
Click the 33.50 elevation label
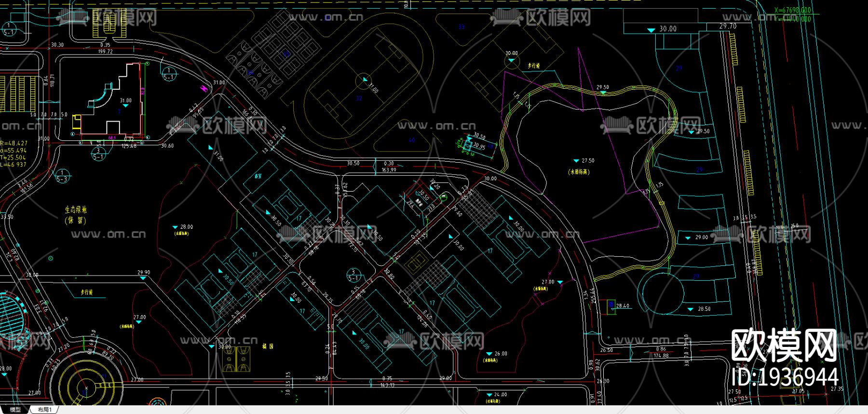7,217
